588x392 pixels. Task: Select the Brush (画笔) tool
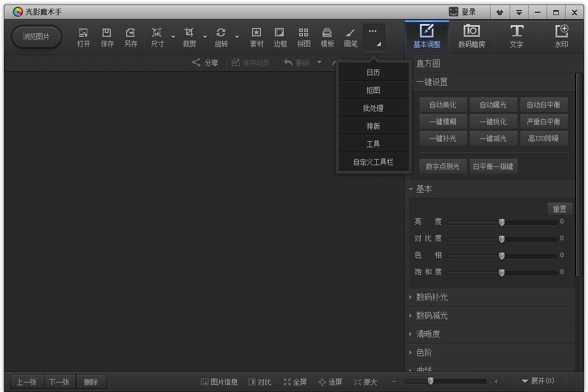(x=351, y=37)
